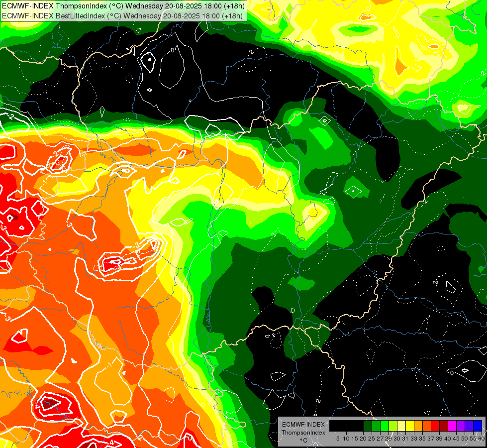Click the legend scale value 5
This screenshot has width=487, height=448.
pyautogui.click(x=338, y=439)
